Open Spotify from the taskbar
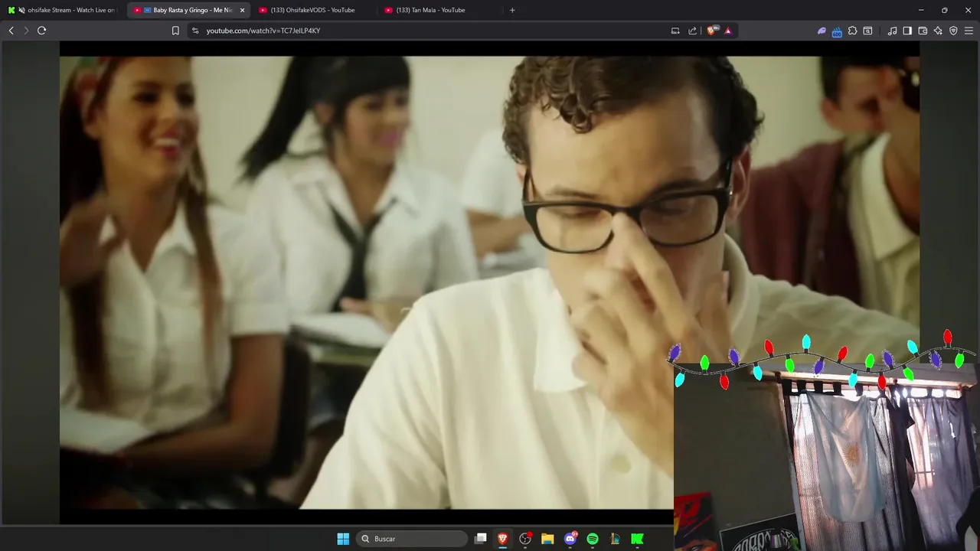The width and height of the screenshot is (980, 551). (x=593, y=539)
